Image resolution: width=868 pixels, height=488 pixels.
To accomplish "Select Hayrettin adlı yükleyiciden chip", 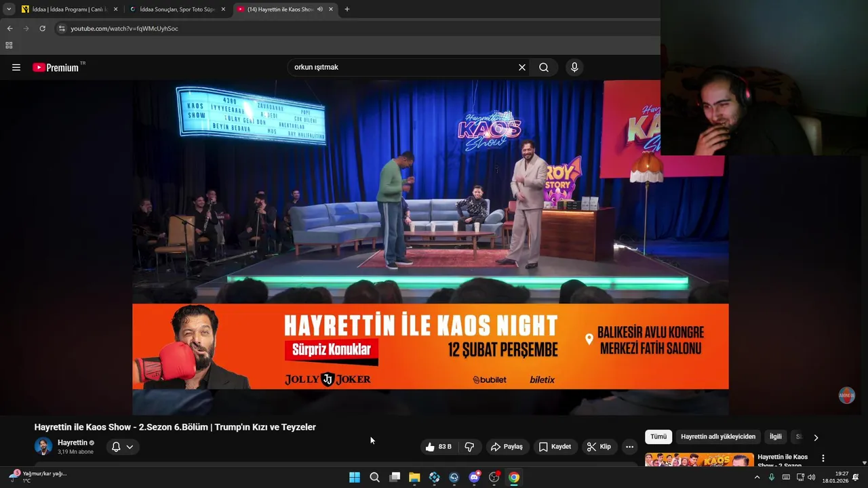I will (x=718, y=436).
